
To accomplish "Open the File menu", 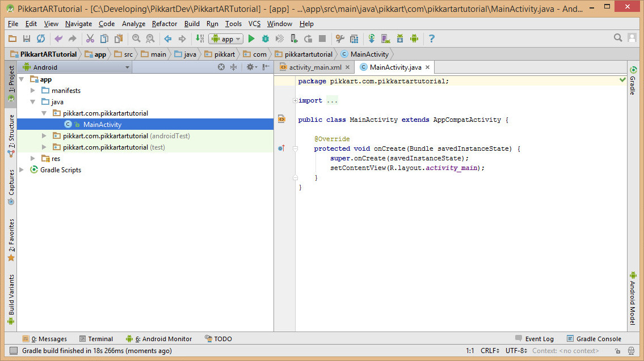I will pos(13,24).
